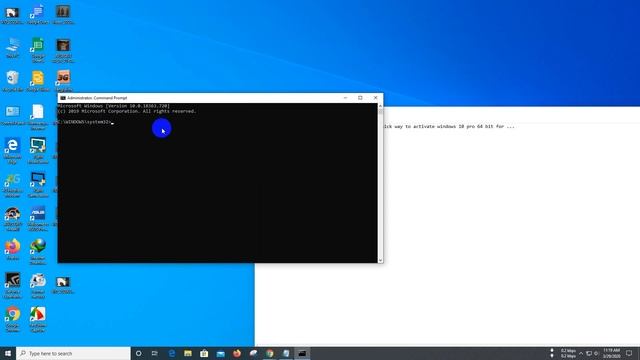The image size is (640, 360).
Task: Open Edge from the taskbar
Action: (x=171, y=353)
